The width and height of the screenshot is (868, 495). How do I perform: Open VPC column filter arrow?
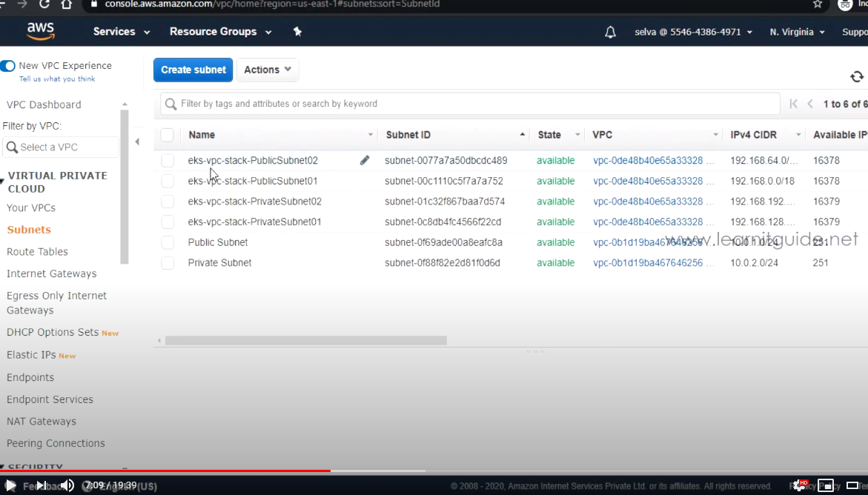(x=715, y=135)
